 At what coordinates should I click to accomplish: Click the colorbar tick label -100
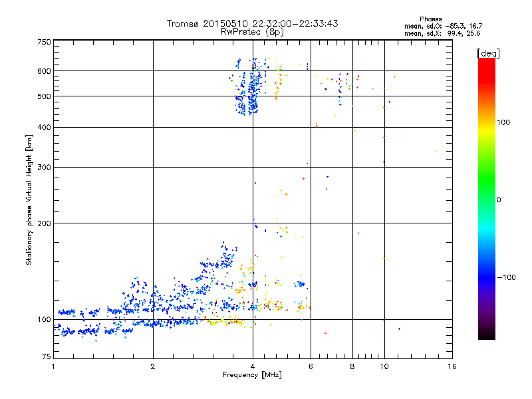coord(505,277)
